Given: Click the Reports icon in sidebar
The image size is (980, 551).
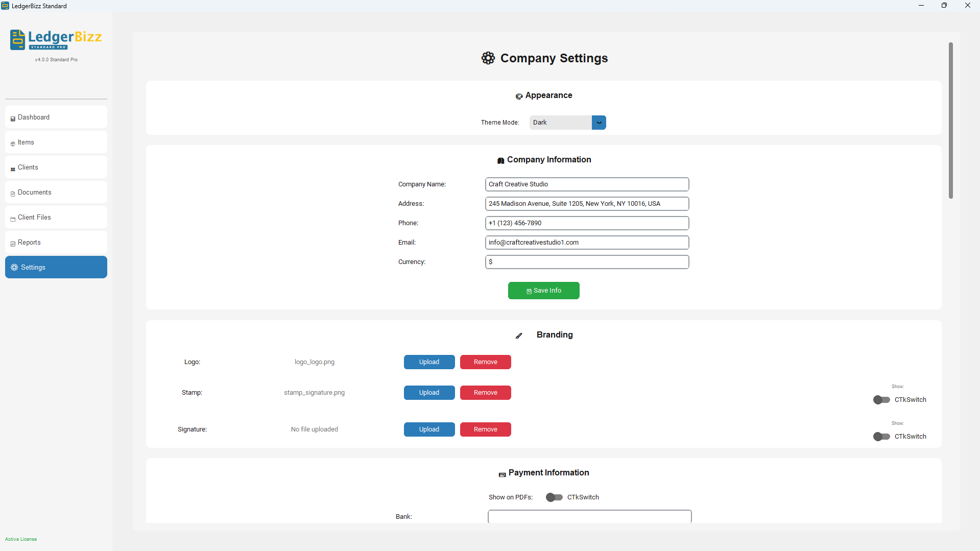Looking at the screenshot, I should [13, 244].
